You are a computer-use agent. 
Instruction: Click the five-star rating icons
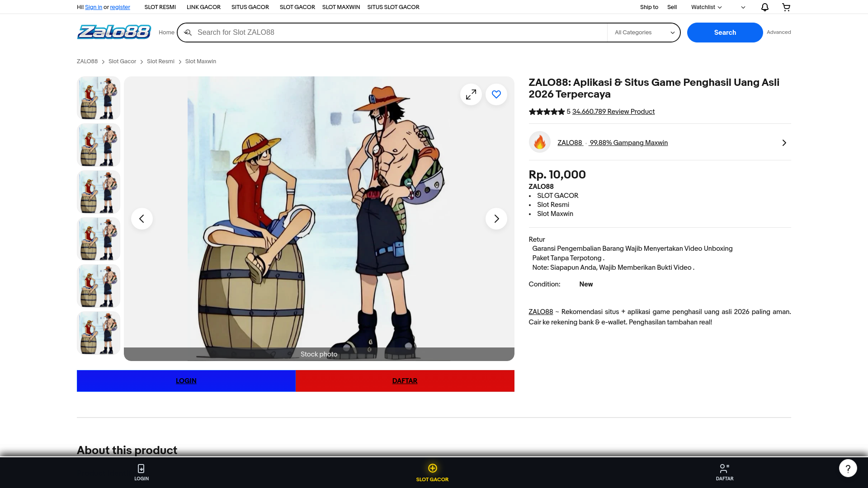(547, 112)
